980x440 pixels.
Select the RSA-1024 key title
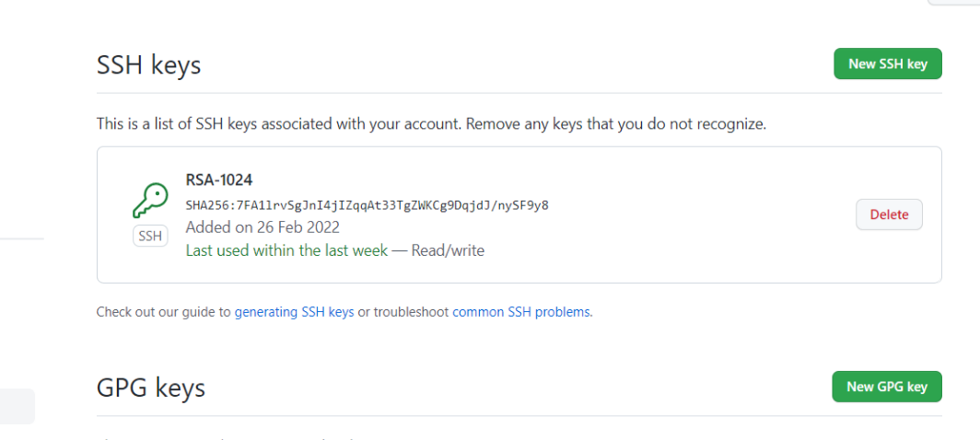click(219, 180)
